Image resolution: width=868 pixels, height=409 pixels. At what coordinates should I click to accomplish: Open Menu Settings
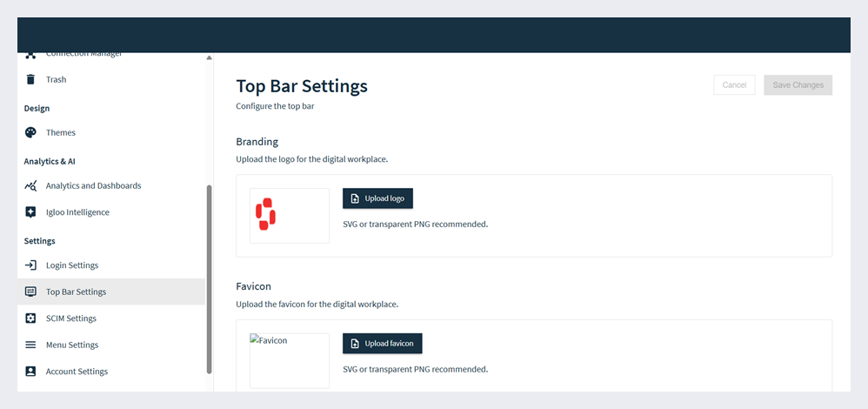[110, 345]
